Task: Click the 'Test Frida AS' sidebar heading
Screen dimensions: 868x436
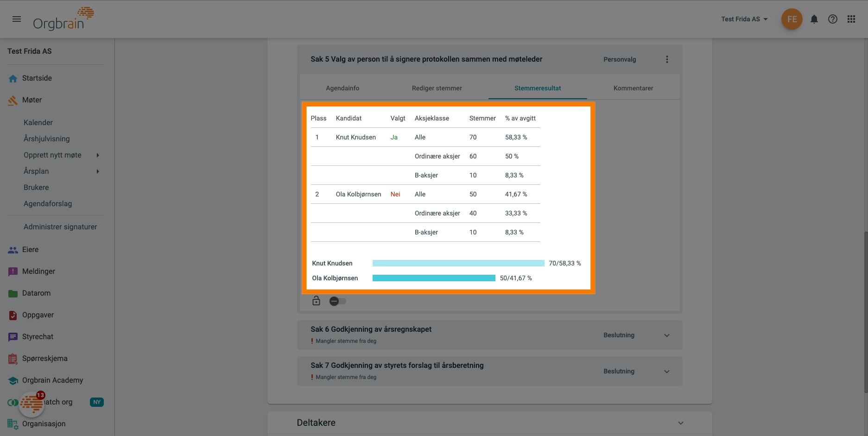Action: [30, 51]
